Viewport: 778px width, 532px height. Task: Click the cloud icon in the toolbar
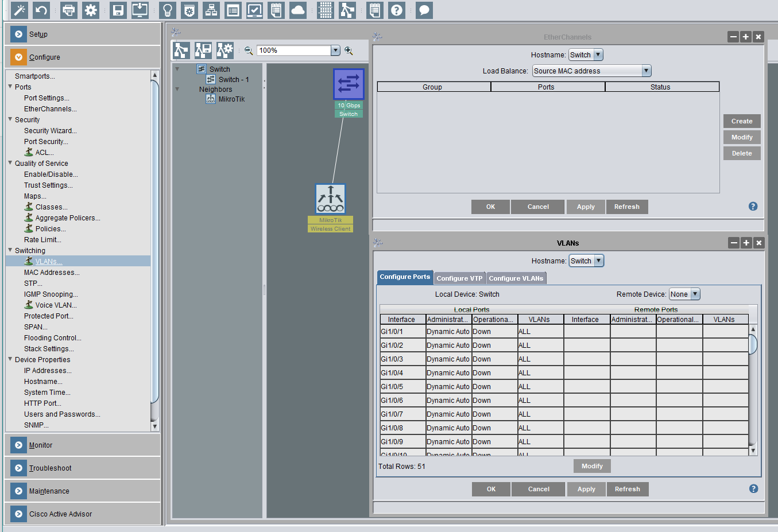[298, 10]
